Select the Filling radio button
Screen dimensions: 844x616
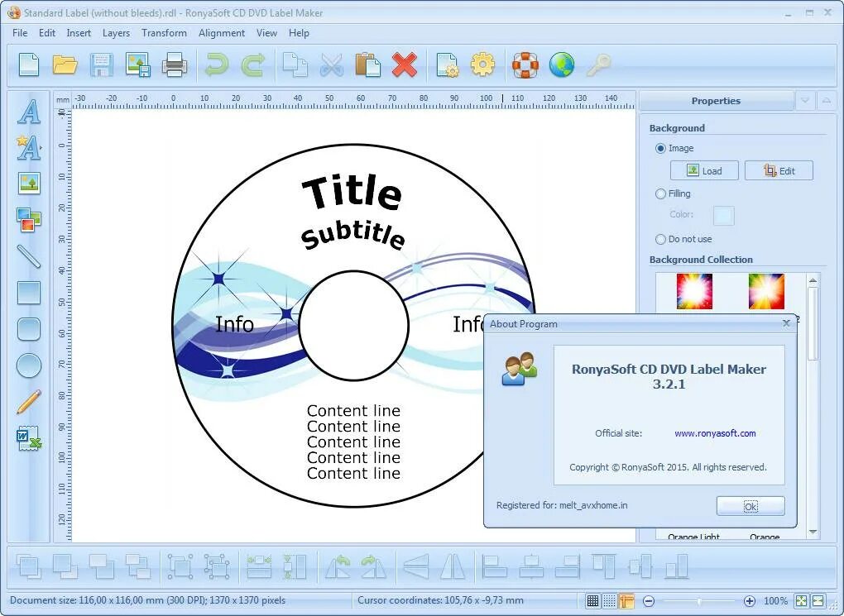click(x=660, y=193)
